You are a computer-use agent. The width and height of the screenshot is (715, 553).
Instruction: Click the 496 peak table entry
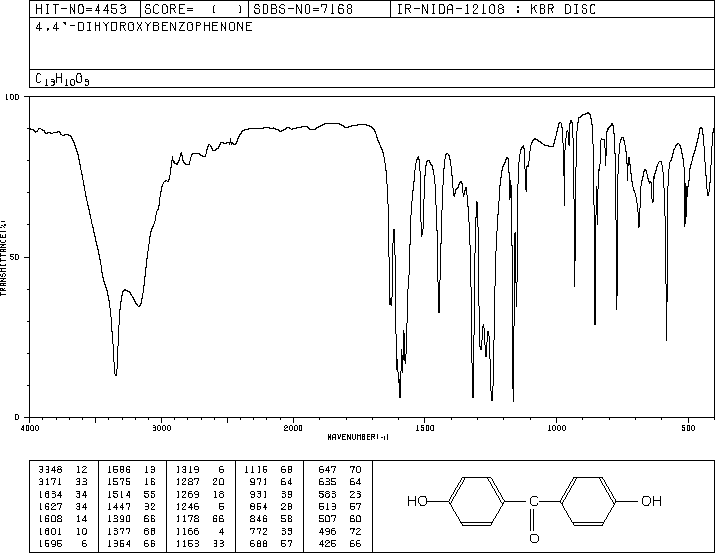coord(340,532)
